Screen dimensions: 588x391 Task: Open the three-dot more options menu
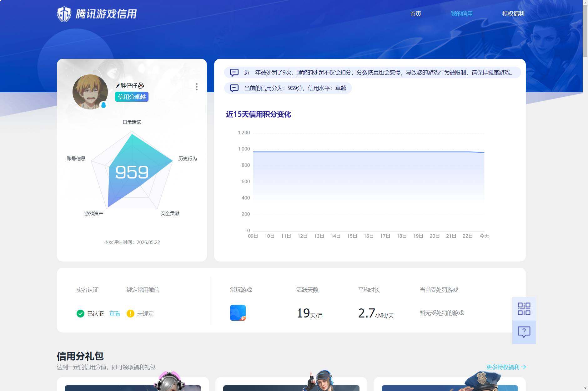[197, 87]
